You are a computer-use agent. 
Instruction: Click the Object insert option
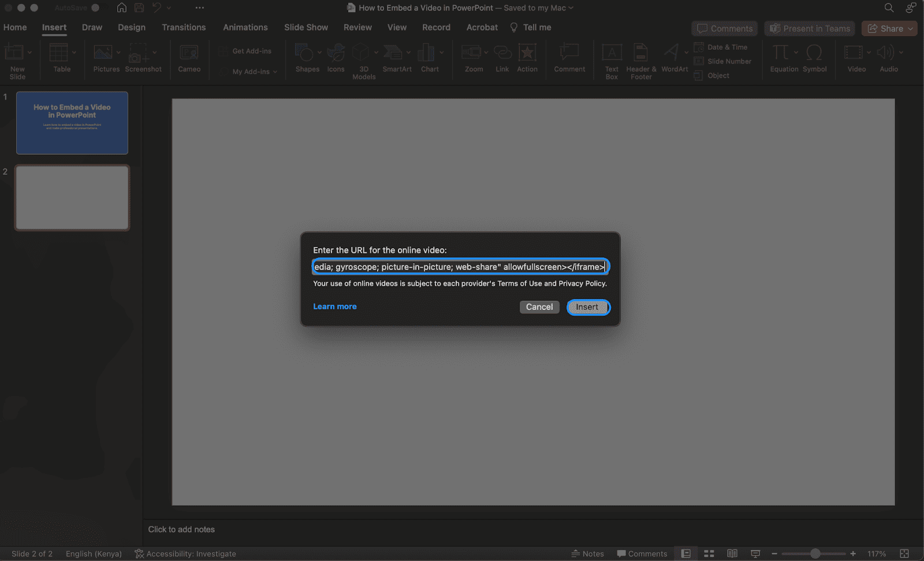pos(711,76)
